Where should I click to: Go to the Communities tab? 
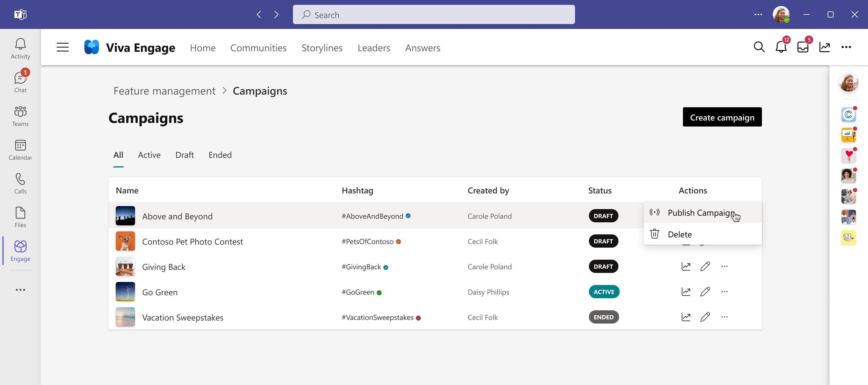pos(259,48)
